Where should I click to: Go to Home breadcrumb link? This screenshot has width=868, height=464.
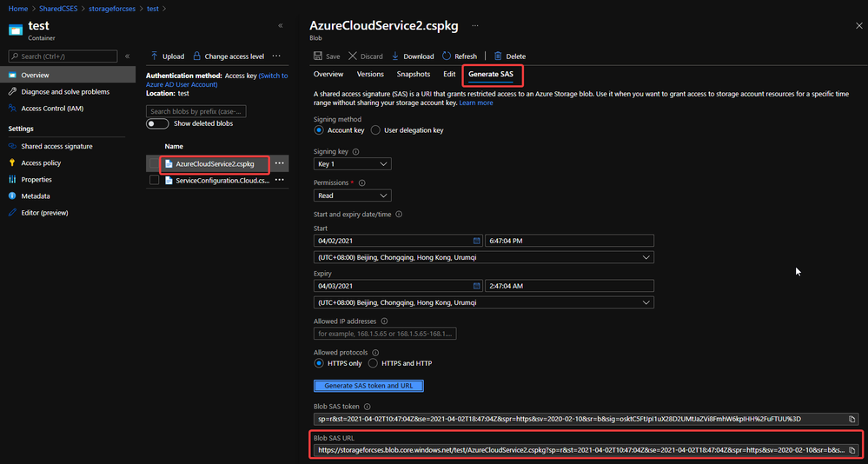click(17, 9)
